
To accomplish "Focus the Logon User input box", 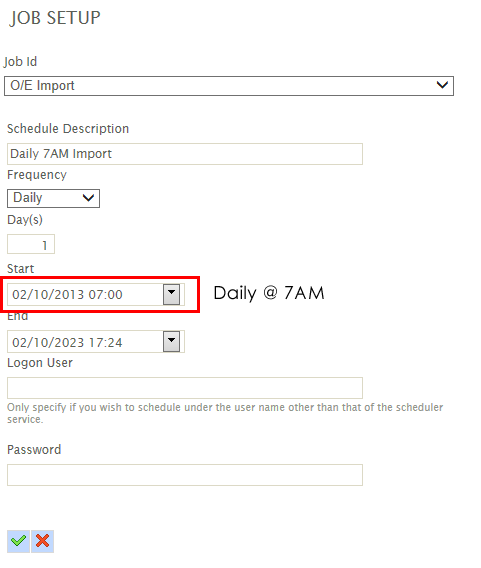I will point(185,388).
